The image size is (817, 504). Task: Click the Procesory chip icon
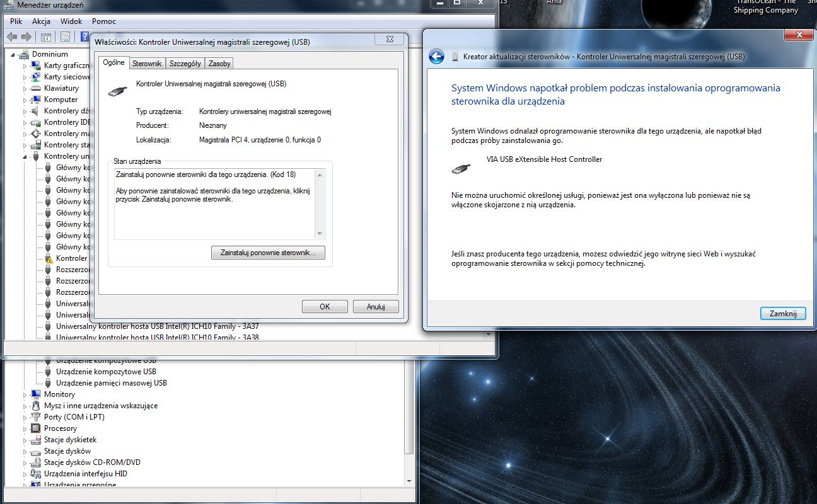pos(37,428)
